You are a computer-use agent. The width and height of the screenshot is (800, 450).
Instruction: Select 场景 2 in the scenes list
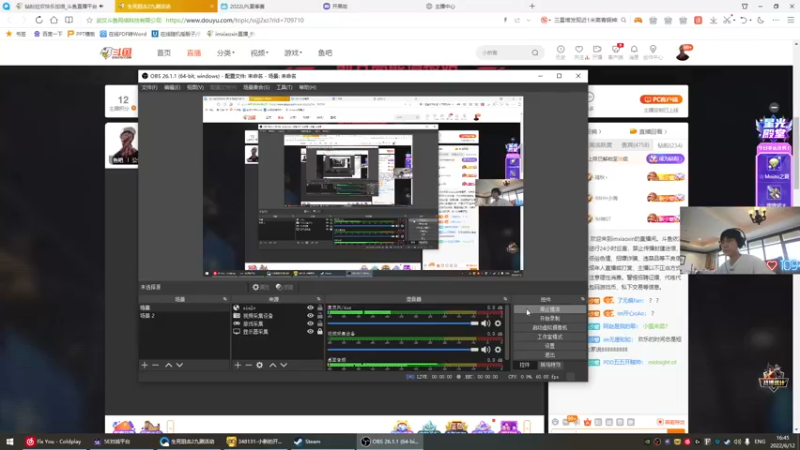pyautogui.click(x=184, y=316)
